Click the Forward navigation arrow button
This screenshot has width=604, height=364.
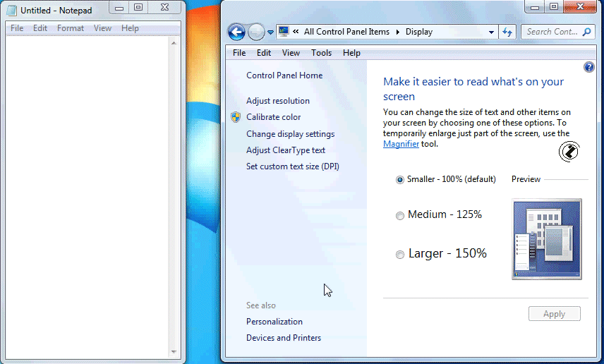coord(256,32)
